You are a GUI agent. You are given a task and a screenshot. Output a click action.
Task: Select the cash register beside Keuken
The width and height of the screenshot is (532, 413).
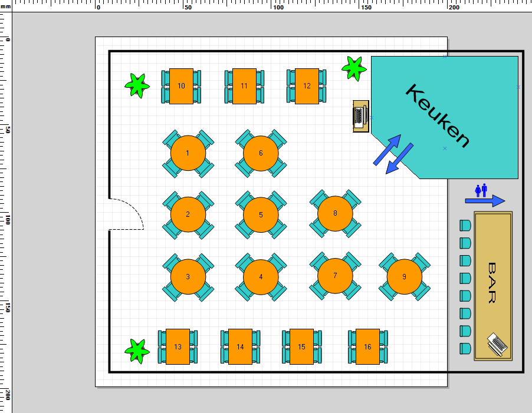[360, 116]
